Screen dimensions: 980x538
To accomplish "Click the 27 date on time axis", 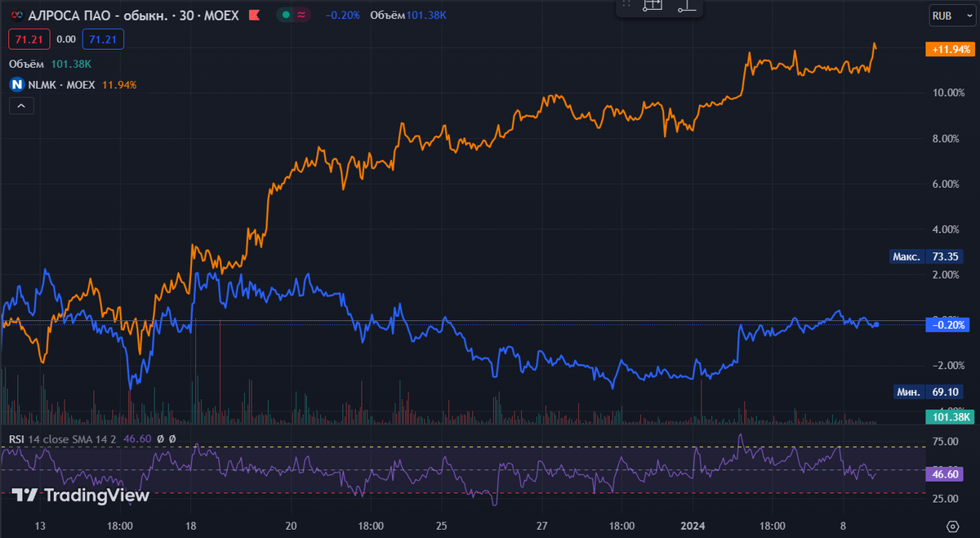I will coord(542,525).
